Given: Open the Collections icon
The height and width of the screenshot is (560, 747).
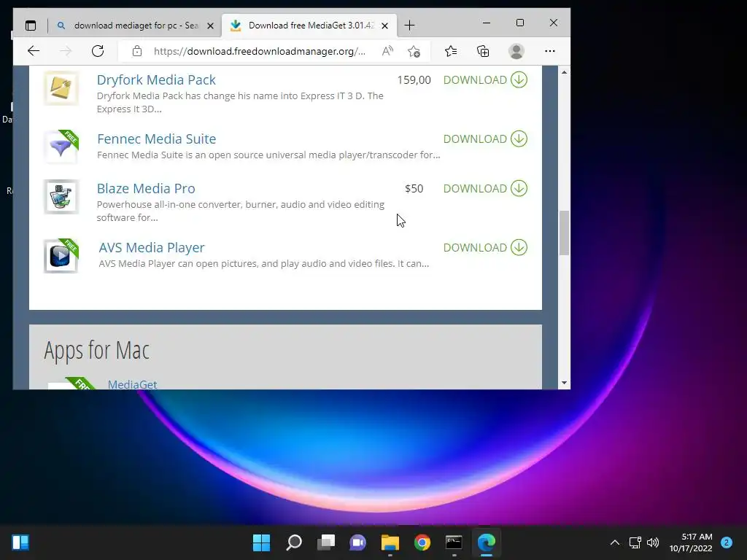Looking at the screenshot, I should (483, 51).
